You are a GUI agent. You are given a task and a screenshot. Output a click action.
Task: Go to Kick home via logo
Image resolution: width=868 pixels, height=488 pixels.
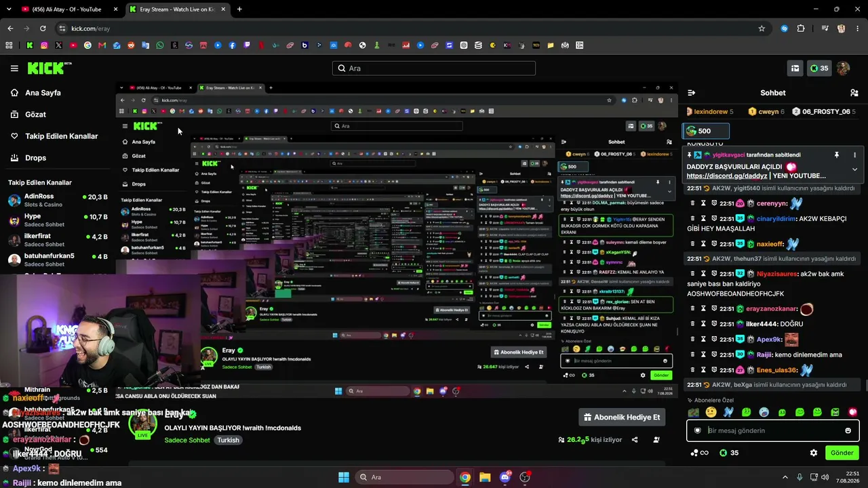click(x=50, y=68)
